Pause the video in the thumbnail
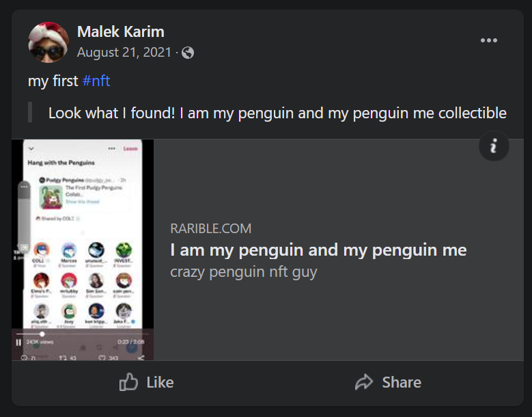Viewport: 532px width, 417px height. pos(18,342)
